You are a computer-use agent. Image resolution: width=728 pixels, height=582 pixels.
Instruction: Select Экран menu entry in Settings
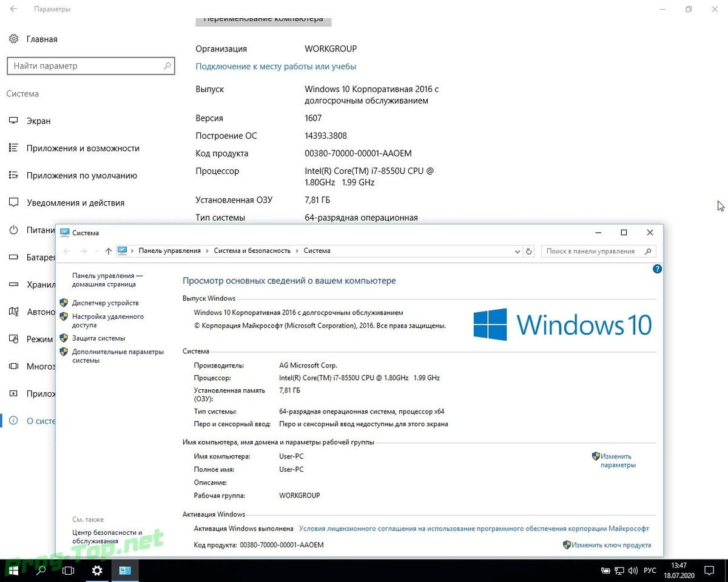coord(39,121)
